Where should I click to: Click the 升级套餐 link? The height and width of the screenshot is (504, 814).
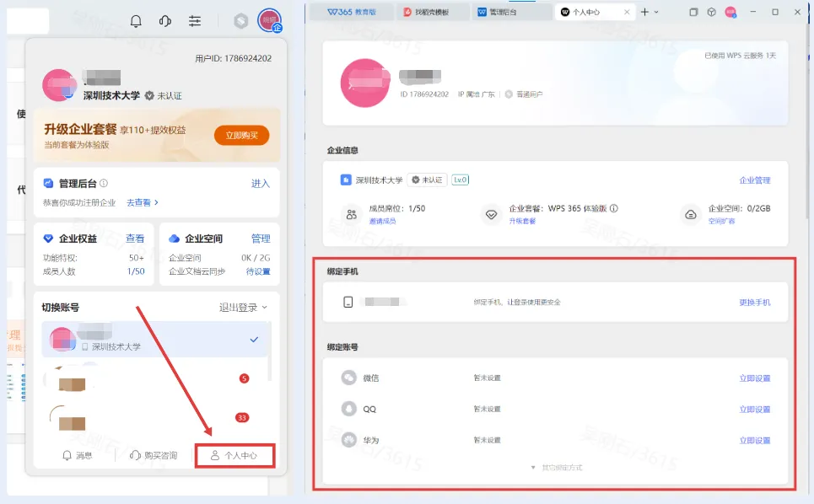tap(522, 221)
